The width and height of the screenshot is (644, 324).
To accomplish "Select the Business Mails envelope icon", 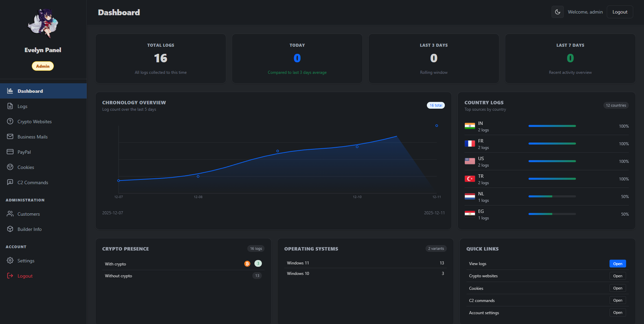I will coord(10,136).
